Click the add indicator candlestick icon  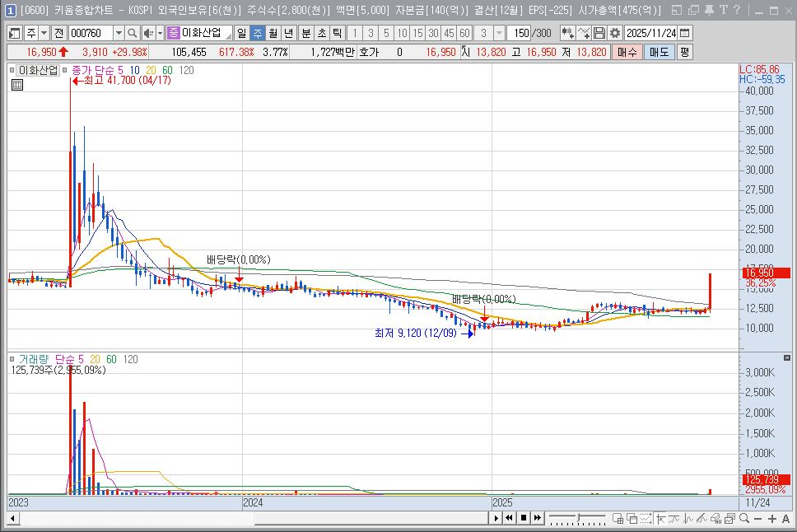click(x=567, y=33)
